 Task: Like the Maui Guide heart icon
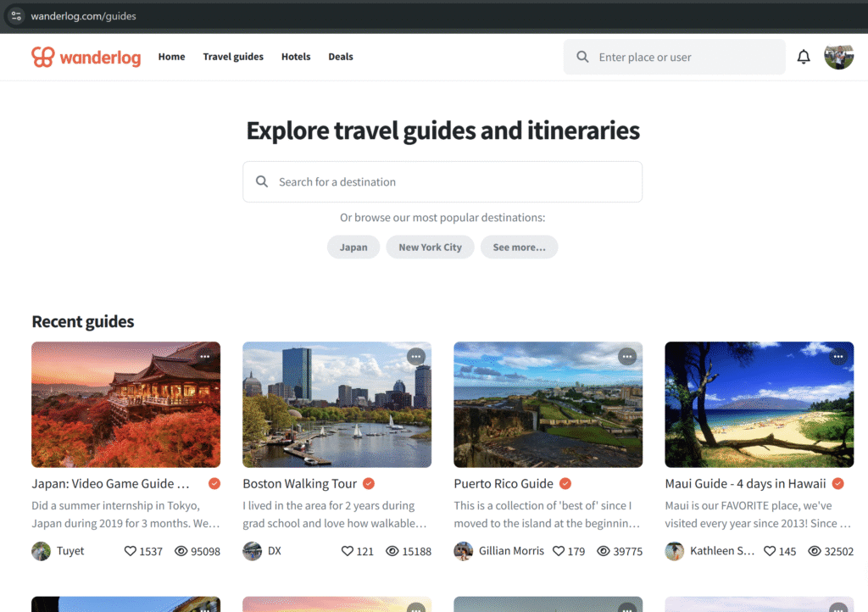tap(770, 551)
